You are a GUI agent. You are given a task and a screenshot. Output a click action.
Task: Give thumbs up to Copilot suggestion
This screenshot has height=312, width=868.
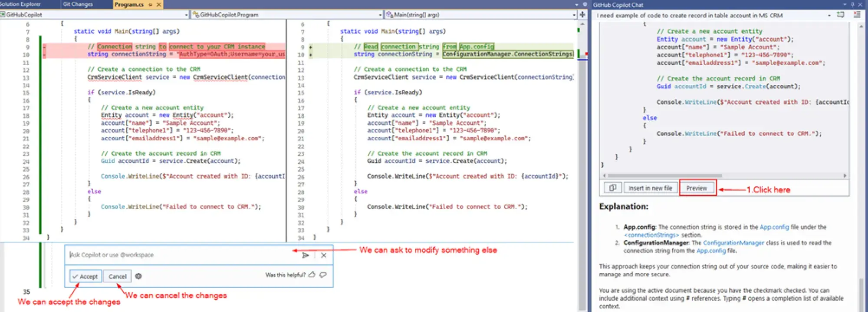pyautogui.click(x=312, y=275)
